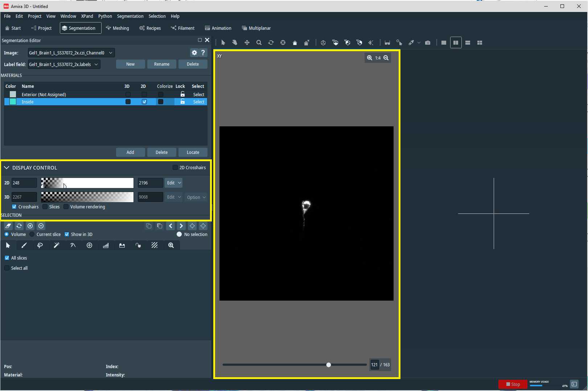Uncheck Show in 3D
588x391 pixels.
click(x=67, y=234)
